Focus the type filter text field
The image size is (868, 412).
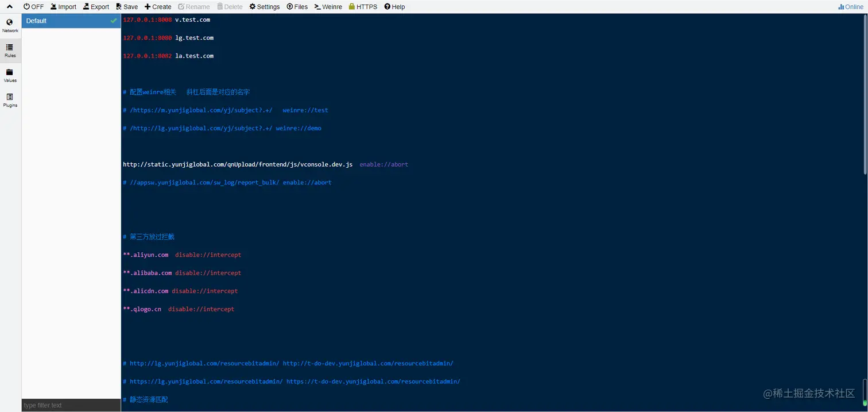(71, 405)
